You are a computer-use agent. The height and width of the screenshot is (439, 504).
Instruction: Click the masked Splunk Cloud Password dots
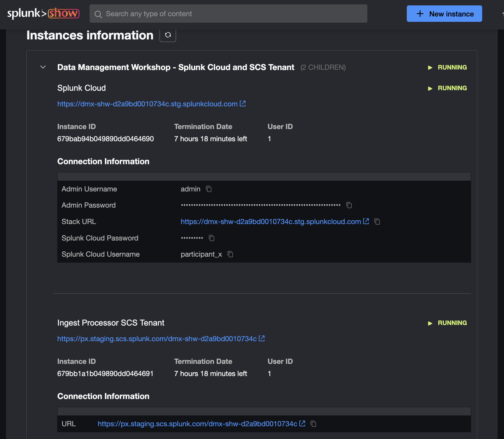click(x=192, y=238)
